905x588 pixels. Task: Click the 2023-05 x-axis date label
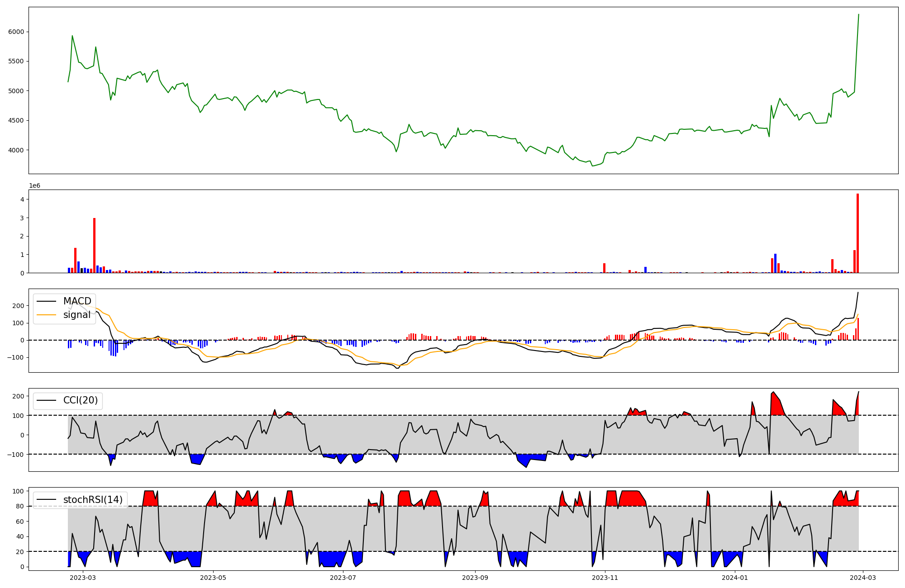(213, 578)
